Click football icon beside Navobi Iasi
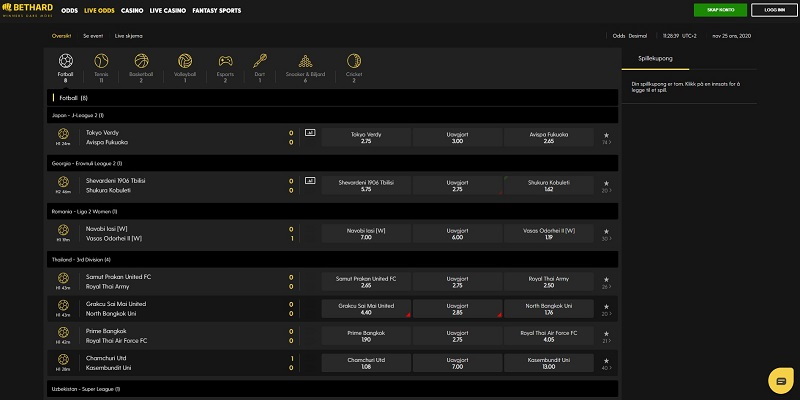The image size is (800, 400). point(63,230)
